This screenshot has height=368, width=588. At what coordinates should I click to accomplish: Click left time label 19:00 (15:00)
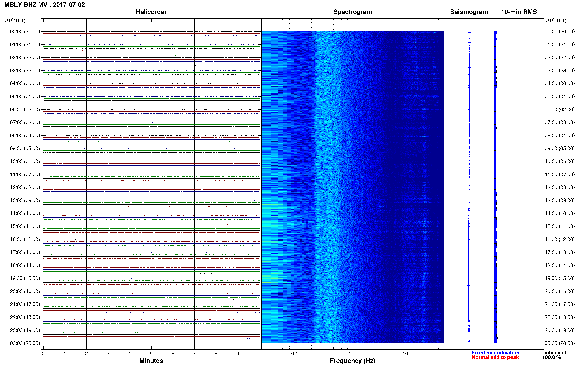(x=25, y=278)
